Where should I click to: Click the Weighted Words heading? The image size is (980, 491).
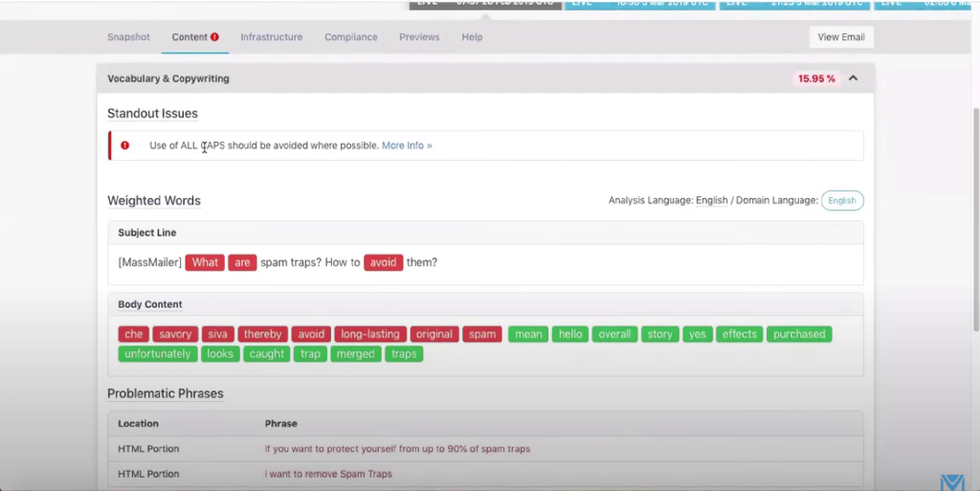tap(154, 201)
